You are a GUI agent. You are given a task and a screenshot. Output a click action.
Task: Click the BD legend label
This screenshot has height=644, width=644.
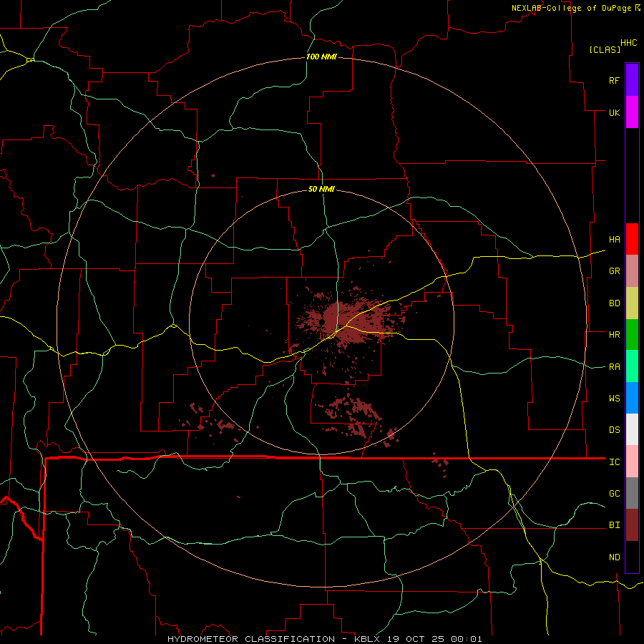tap(614, 303)
